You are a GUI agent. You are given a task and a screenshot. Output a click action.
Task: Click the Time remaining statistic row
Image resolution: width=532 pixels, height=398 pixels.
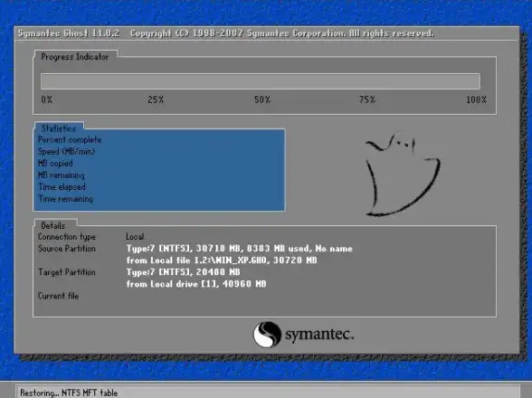[x=159, y=199]
